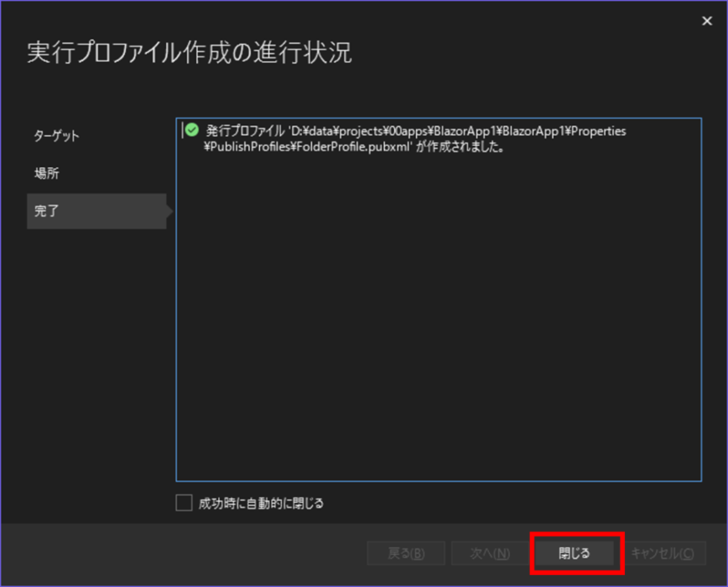Close the dialog with the X icon
Image resolution: width=728 pixels, height=587 pixels.
click(707, 21)
